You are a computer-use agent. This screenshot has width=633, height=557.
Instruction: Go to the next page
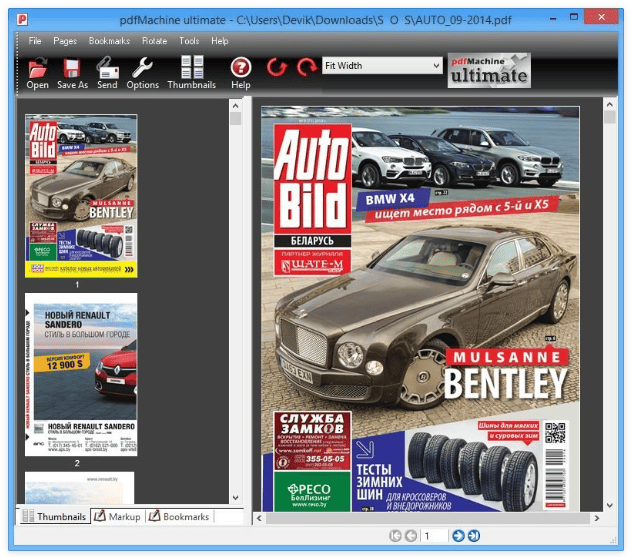[458, 536]
